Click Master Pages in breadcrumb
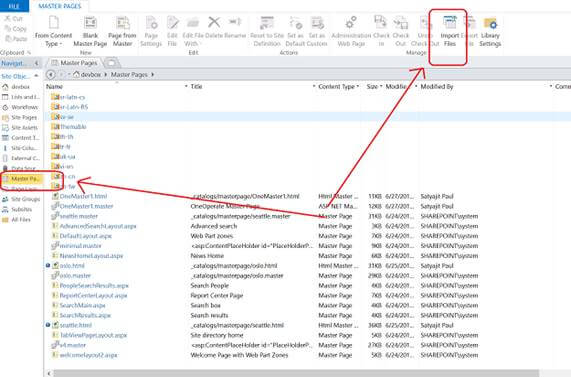Viewport: 571px width, 377px height. pos(129,74)
